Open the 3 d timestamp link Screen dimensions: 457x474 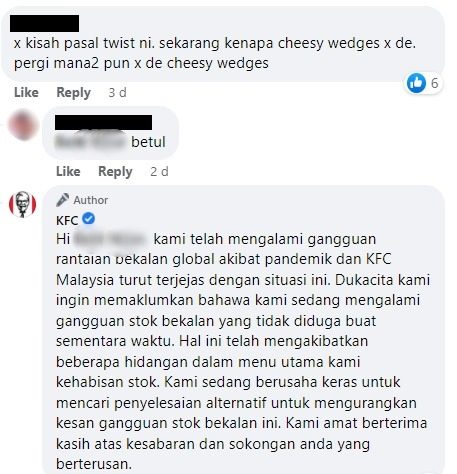117,92
